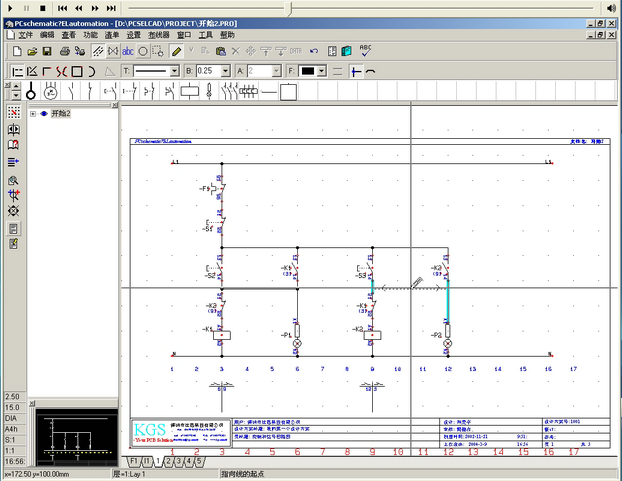The height and width of the screenshot is (481, 622).
Task: Click the Save diskette icon
Action: point(47,50)
